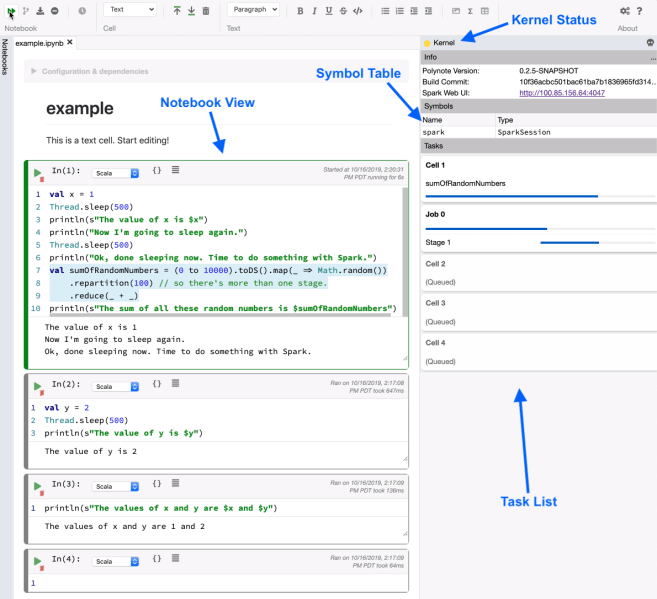This screenshot has height=599, width=657.
Task: Toggle code braces icon in cell In(2)
Action: [157, 383]
